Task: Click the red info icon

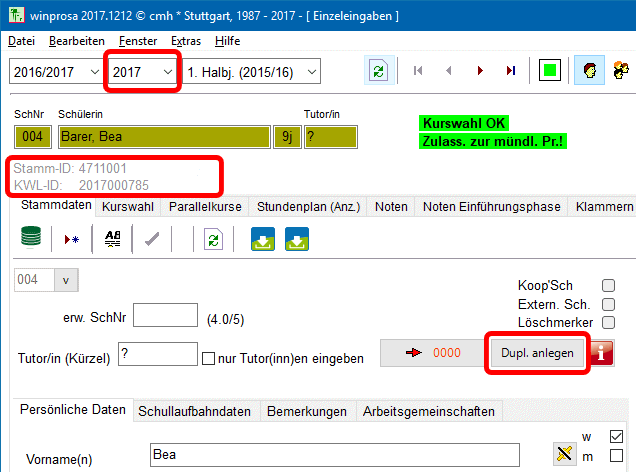Action: 602,353
